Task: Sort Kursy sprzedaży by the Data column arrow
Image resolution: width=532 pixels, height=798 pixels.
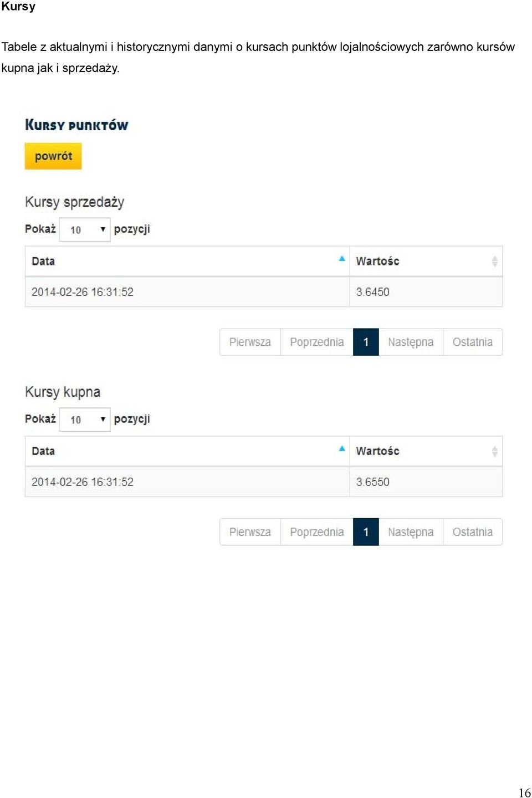Action: [342, 259]
